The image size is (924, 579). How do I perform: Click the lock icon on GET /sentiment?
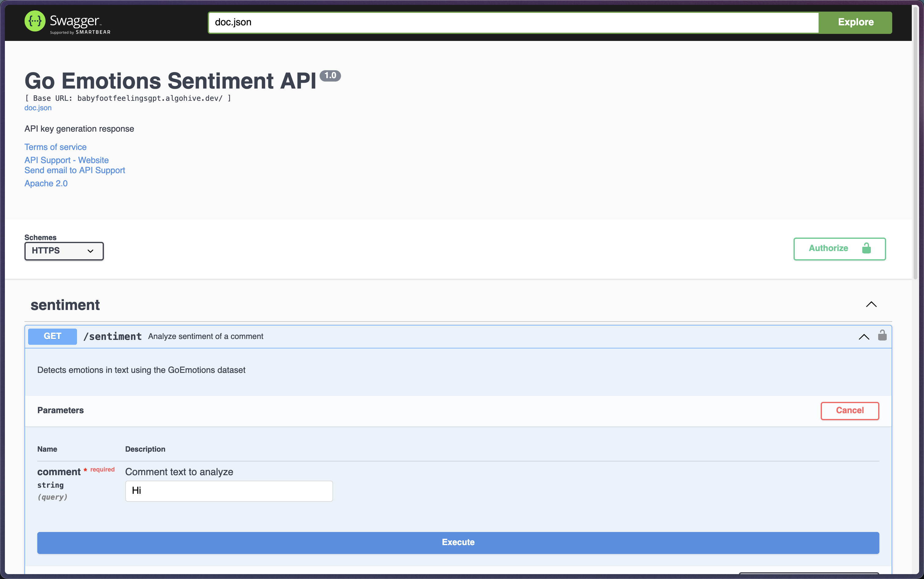coord(882,335)
